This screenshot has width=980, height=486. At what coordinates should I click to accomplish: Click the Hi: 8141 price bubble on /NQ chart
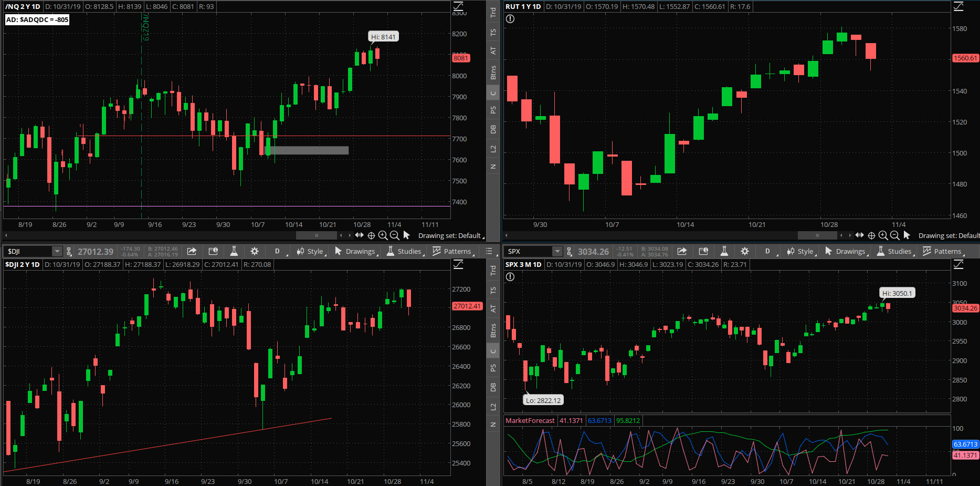(383, 37)
